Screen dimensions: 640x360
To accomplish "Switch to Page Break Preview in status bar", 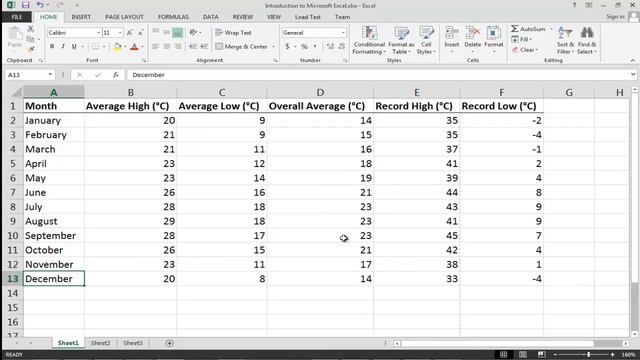I will click(x=541, y=355).
